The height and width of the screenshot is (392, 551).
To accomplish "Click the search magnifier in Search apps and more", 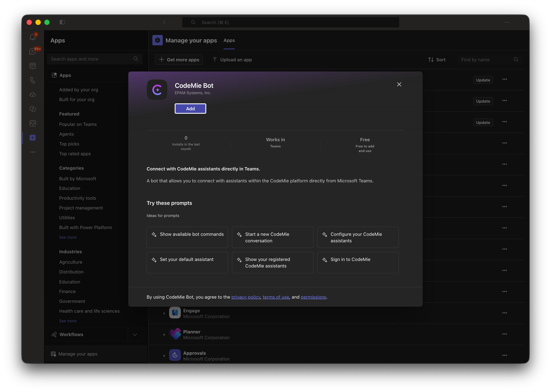I will [136, 59].
